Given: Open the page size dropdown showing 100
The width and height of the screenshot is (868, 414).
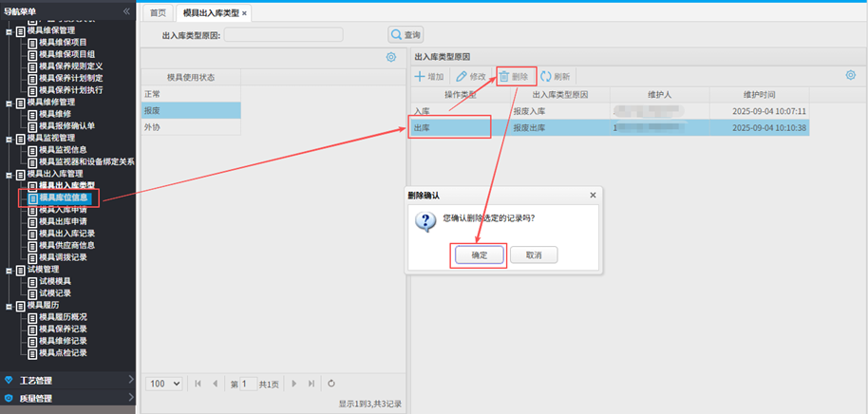Looking at the screenshot, I should (x=164, y=384).
